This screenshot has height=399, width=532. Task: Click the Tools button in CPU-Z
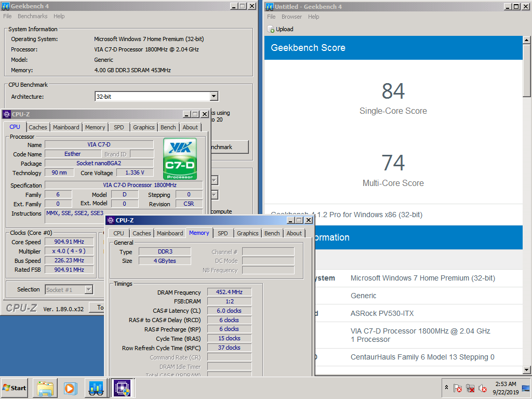[96, 308]
